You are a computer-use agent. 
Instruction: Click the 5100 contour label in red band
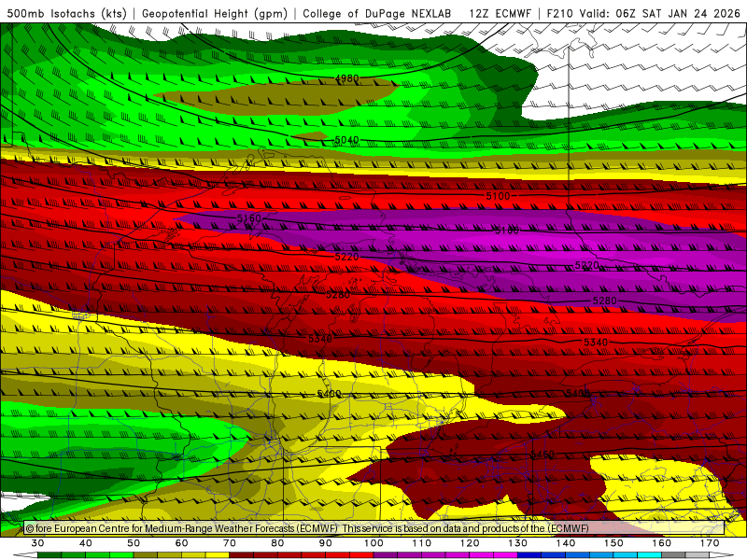click(x=498, y=196)
